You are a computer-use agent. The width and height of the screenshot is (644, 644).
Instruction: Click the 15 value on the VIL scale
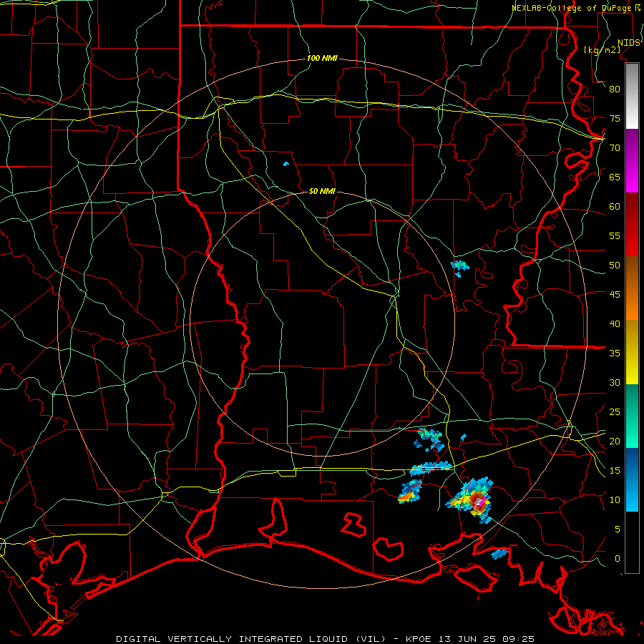tap(615, 471)
